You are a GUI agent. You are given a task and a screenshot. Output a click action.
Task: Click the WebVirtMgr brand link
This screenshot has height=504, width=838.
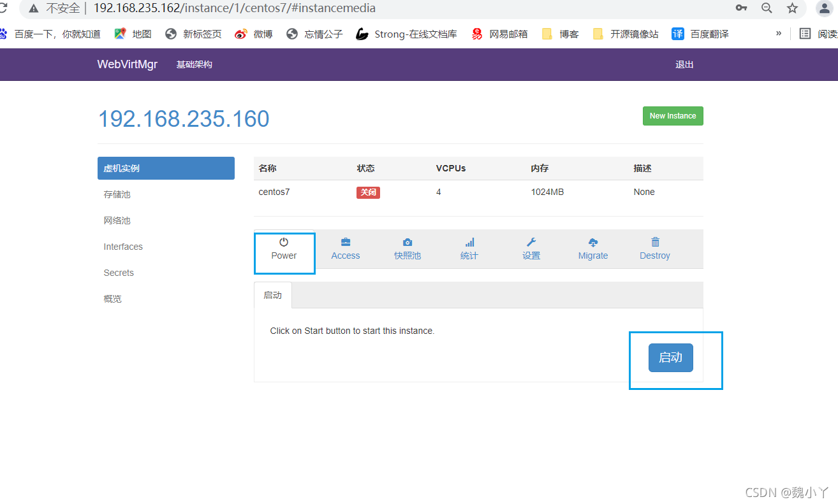point(128,64)
